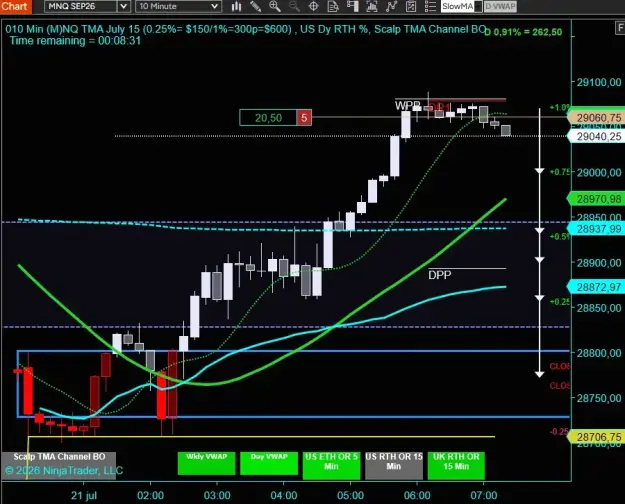Toggle the Day VWAP green button
The image size is (625, 504).
[269, 463]
